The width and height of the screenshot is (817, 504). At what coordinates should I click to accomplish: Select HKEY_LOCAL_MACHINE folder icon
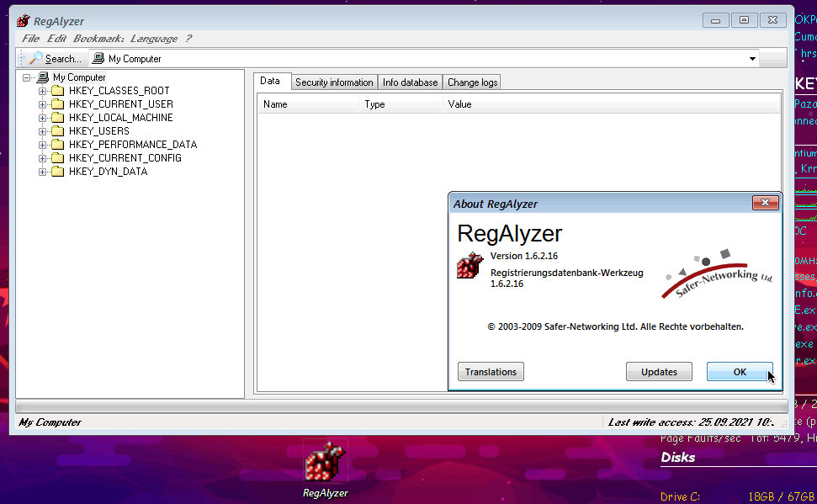point(58,118)
